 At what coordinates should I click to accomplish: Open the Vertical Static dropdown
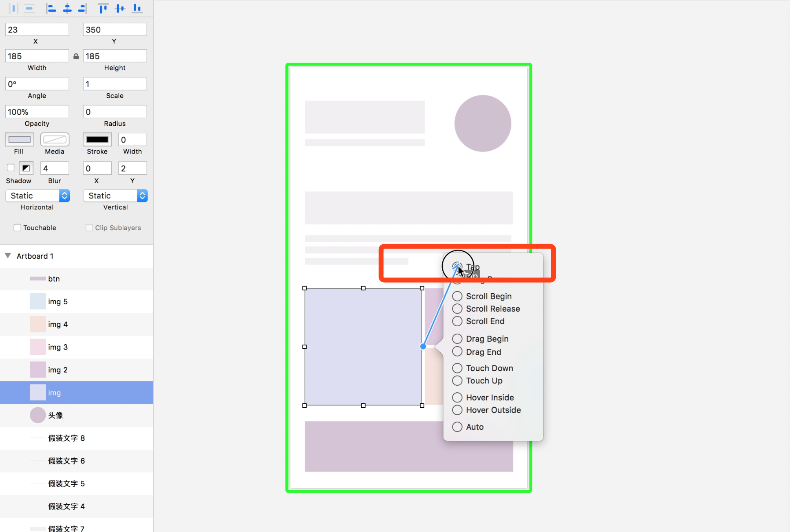point(115,196)
